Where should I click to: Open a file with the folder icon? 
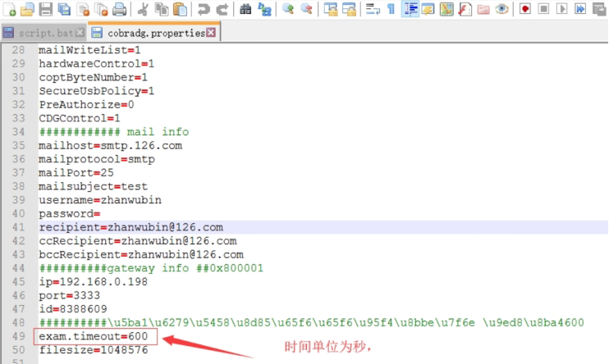coord(27,10)
